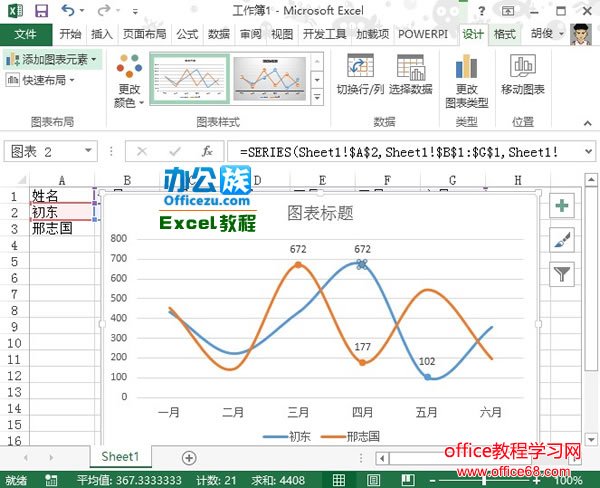The height and width of the screenshot is (488, 600).
Task: Click the 初东 legend entry
Action: 287,436
